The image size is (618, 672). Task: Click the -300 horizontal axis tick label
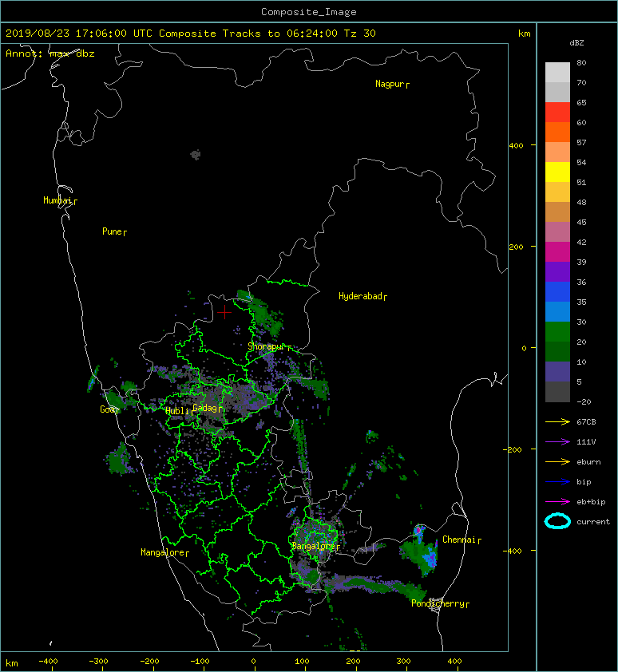98,662
